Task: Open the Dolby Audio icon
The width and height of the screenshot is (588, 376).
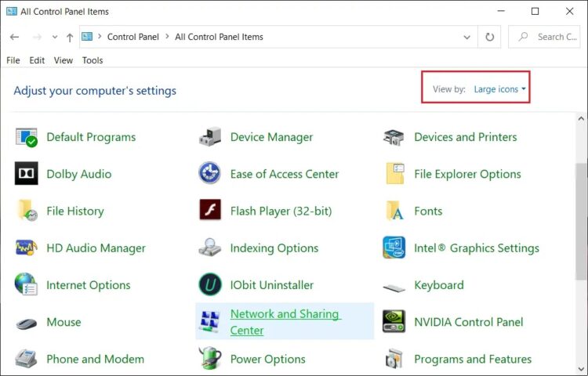Action: [x=26, y=173]
